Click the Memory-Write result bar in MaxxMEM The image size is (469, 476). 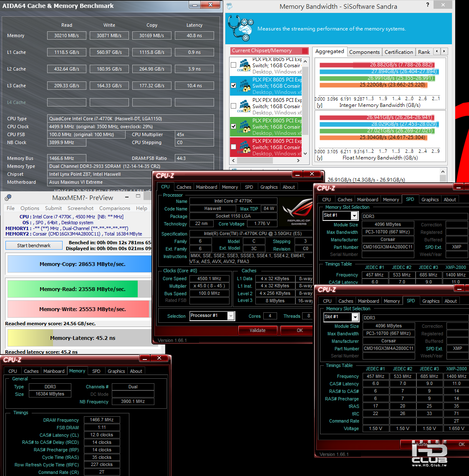coord(79,309)
